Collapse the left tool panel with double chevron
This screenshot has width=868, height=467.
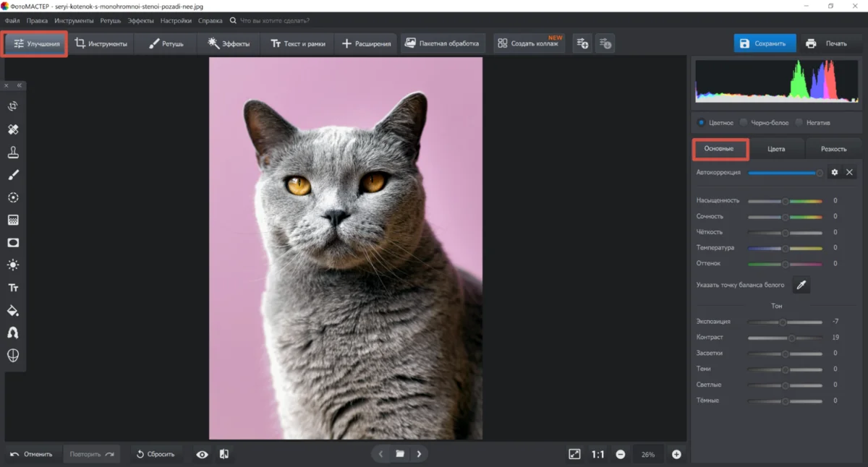(x=20, y=85)
